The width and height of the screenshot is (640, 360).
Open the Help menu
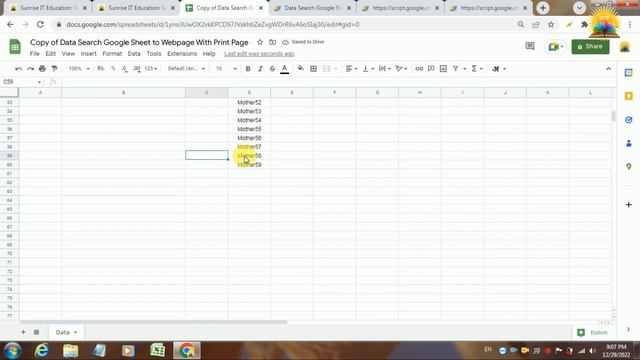tap(209, 54)
